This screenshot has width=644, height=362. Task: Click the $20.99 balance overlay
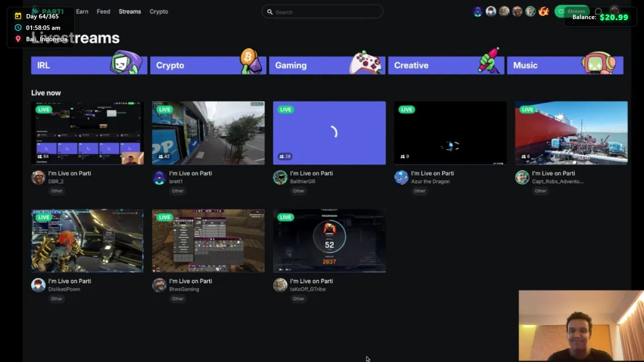[x=614, y=17]
